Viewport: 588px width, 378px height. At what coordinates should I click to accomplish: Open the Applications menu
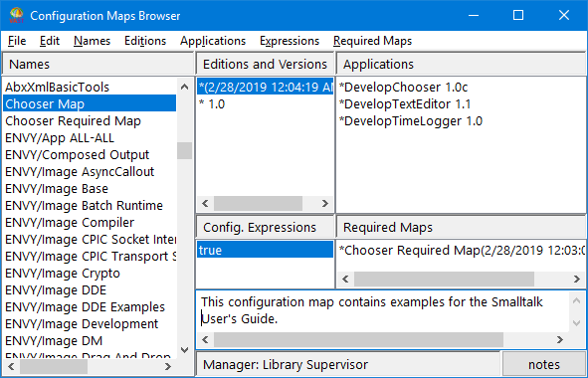pos(213,41)
